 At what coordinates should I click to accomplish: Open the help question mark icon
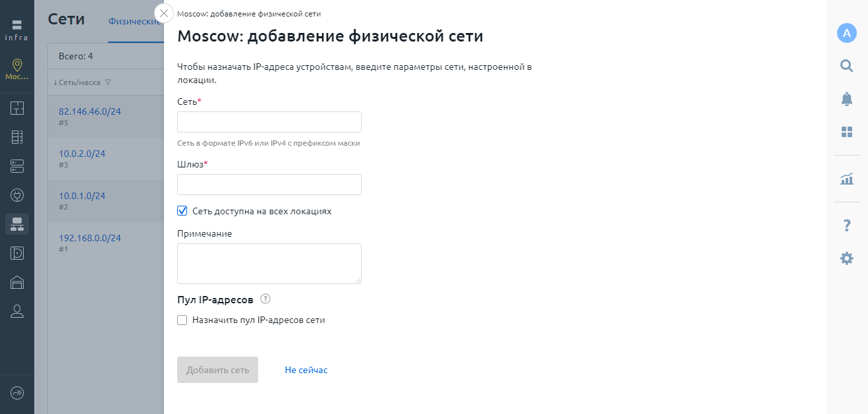tap(847, 226)
